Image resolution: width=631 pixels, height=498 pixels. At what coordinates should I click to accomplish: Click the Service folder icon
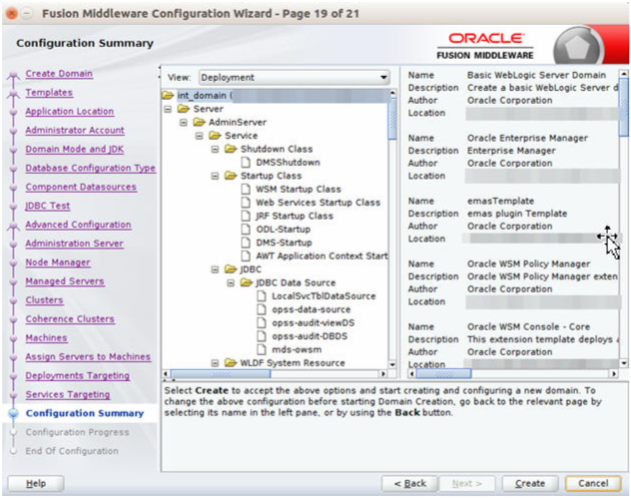point(215,136)
